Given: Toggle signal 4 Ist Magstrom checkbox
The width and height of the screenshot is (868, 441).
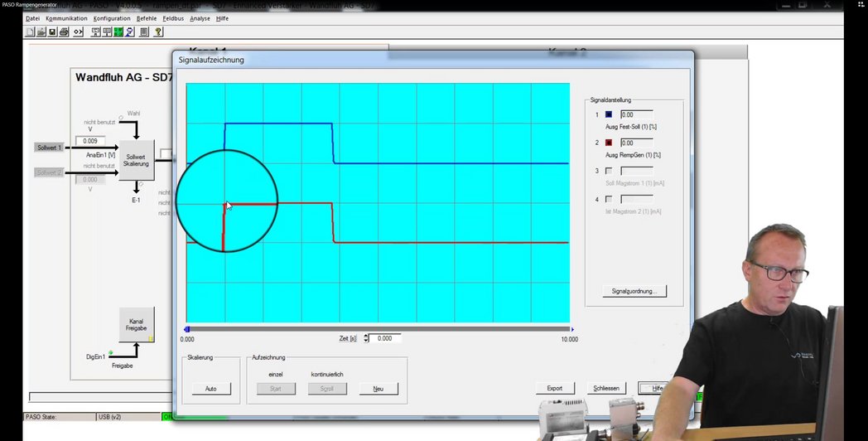Looking at the screenshot, I should point(609,199).
